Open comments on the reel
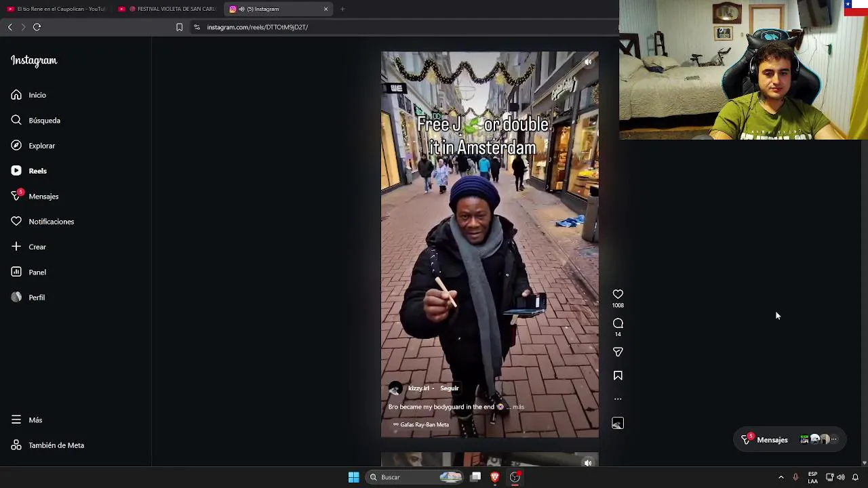 tap(618, 323)
